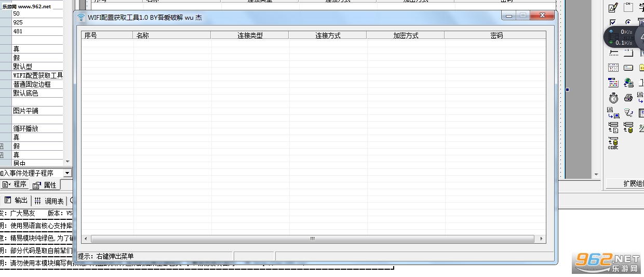Viewport: 644px width, 277px height.
Task: Click the network speed monitor widget
Action: [623, 37]
